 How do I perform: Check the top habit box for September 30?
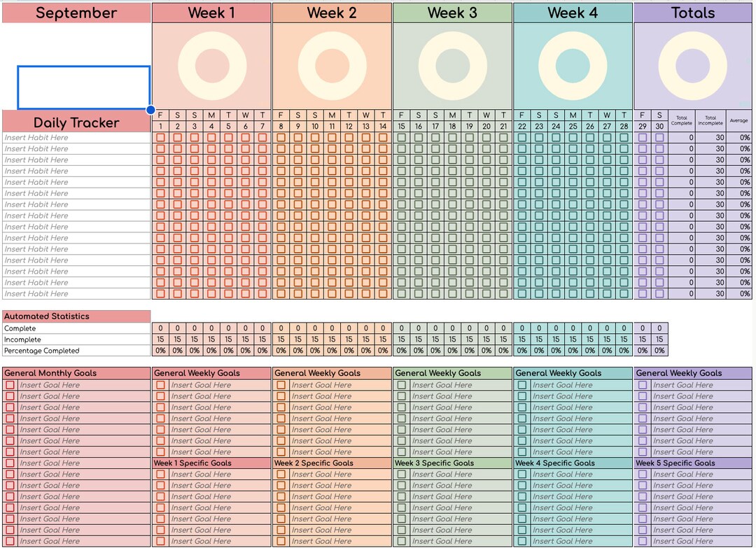pos(659,138)
